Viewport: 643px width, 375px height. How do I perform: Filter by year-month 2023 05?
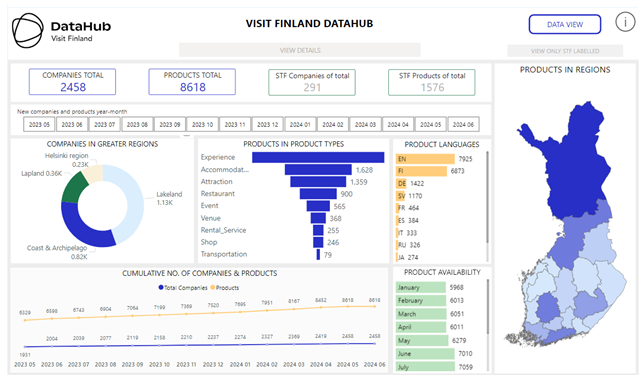point(39,124)
